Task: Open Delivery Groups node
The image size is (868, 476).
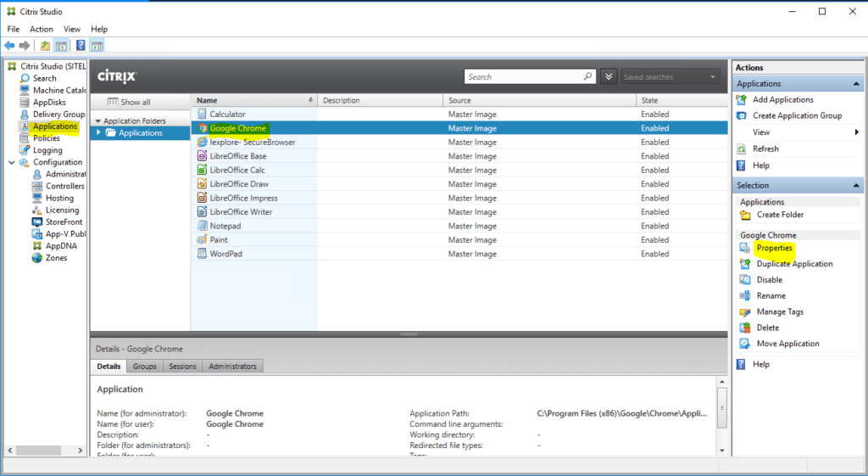Action: tap(58, 115)
